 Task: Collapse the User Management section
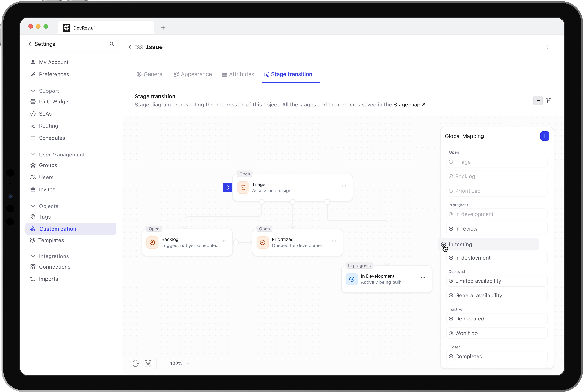tap(33, 155)
